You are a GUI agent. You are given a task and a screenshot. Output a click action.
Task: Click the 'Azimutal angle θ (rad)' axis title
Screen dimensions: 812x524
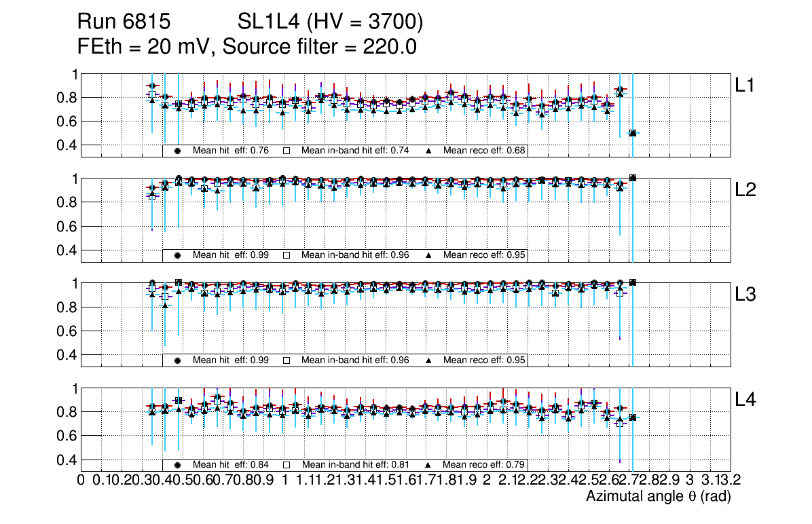[658, 497]
